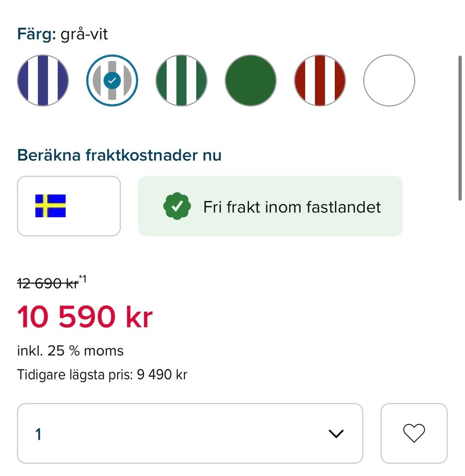Expand the quantity chevron arrow
The image size is (465, 476).
[x=336, y=434]
